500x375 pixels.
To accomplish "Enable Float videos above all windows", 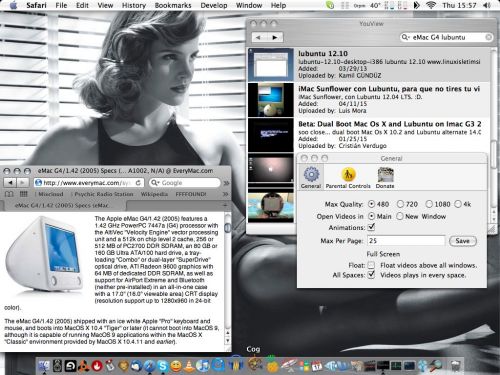I will pos(371,265).
